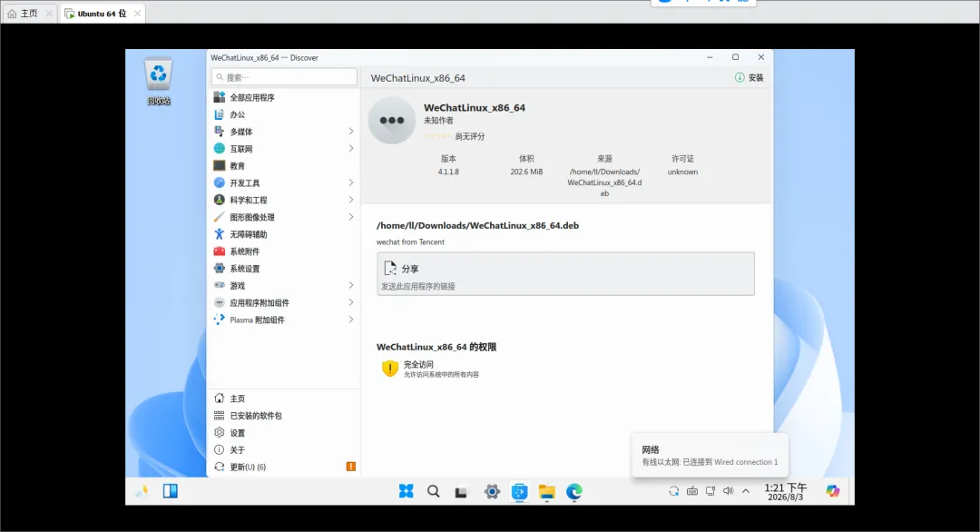Open the 设置 settings page in Discover
Image resolution: width=980 pixels, height=532 pixels.
(x=284, y=433)
